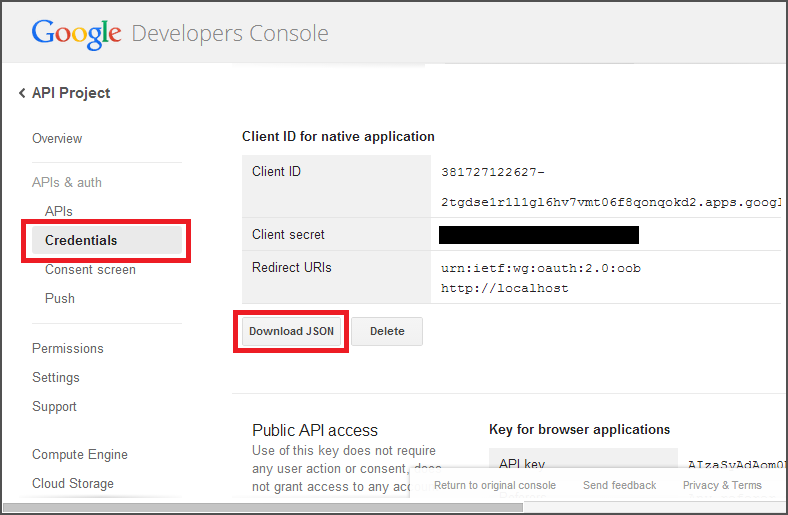Select Credentials in the sidebar
Viewport: 788px width, 515px height.
(x=107, y=240)
